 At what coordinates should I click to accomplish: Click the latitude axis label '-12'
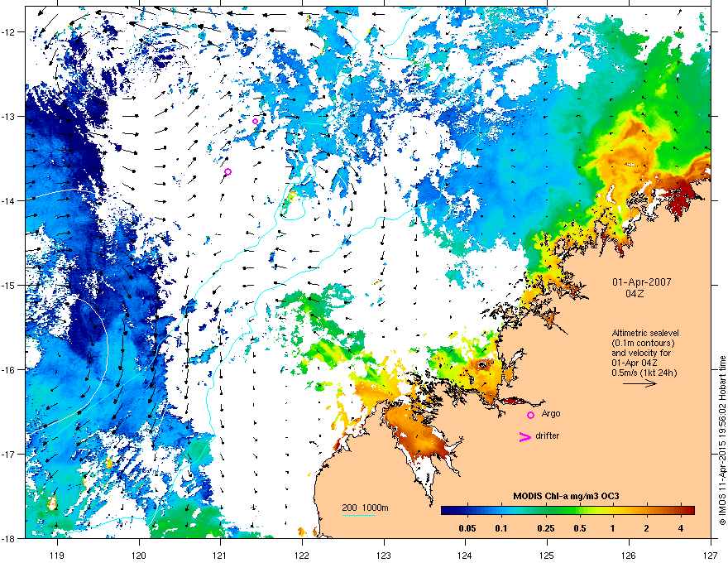[x=9, y=32]
